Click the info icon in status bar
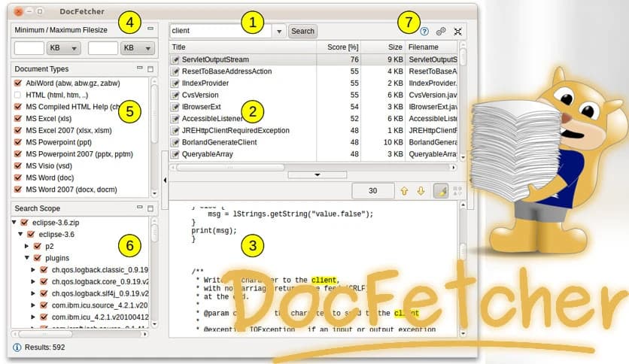Image resolution: width=629 pixels, height=364 pixels. tap(17, 347)
